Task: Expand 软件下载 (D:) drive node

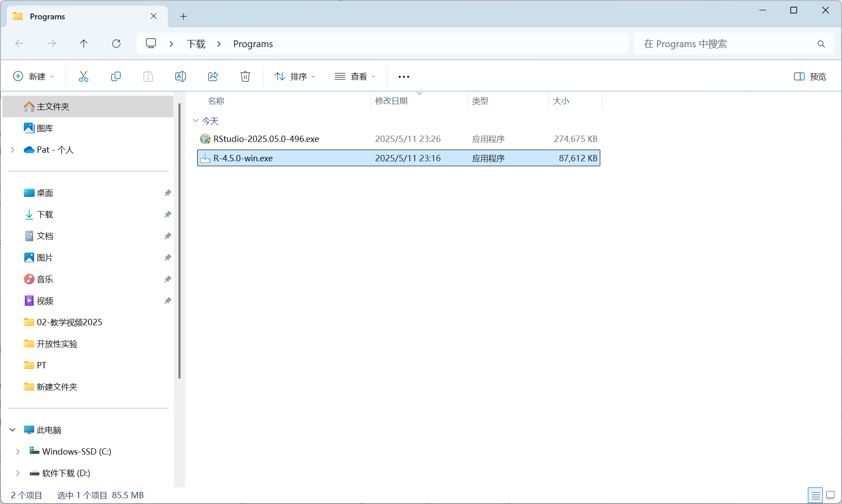Action: coord(18,473)
